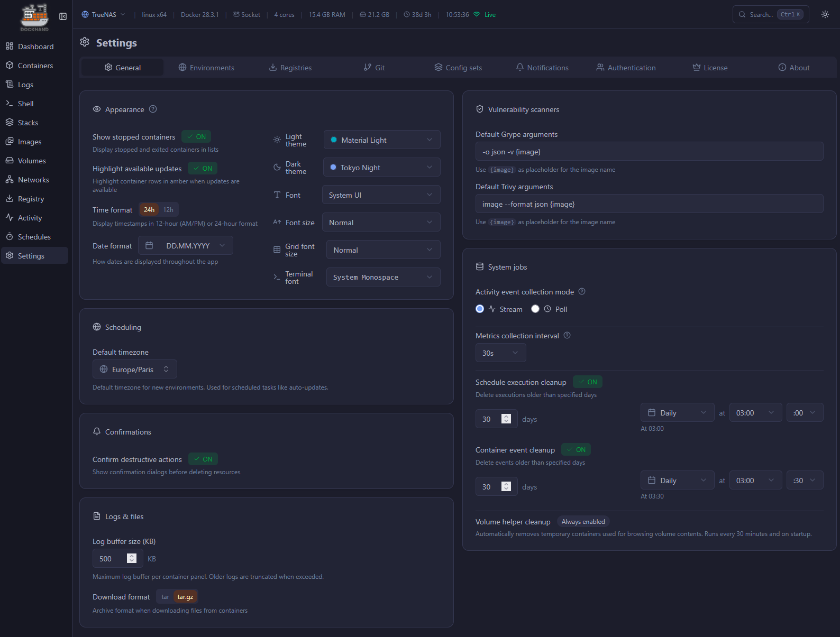Select the Poll radio button
The image size is (840, 637).
pyautogui.click(x=535, y=309)
